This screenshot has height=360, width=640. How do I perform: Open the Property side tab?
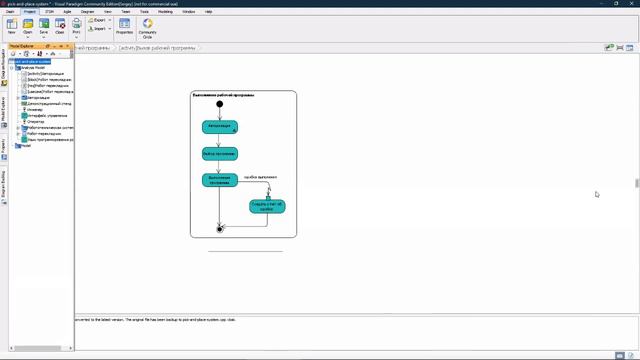(x=4, y=149)
